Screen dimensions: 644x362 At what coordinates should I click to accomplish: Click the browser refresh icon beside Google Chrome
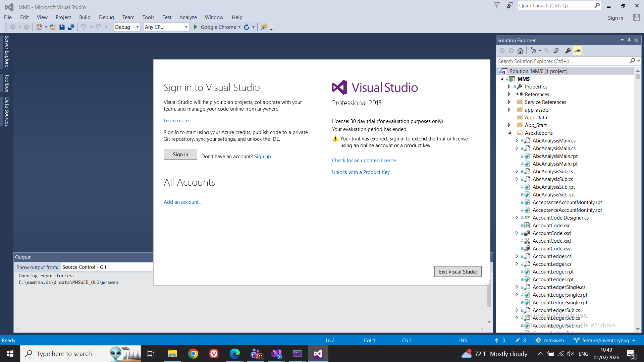tap(247, 27)
